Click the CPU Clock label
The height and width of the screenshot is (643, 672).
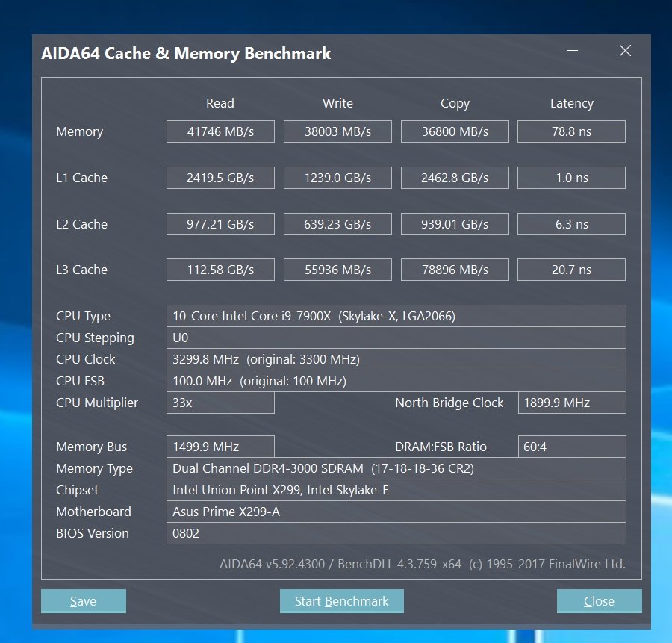coord(86,359)
